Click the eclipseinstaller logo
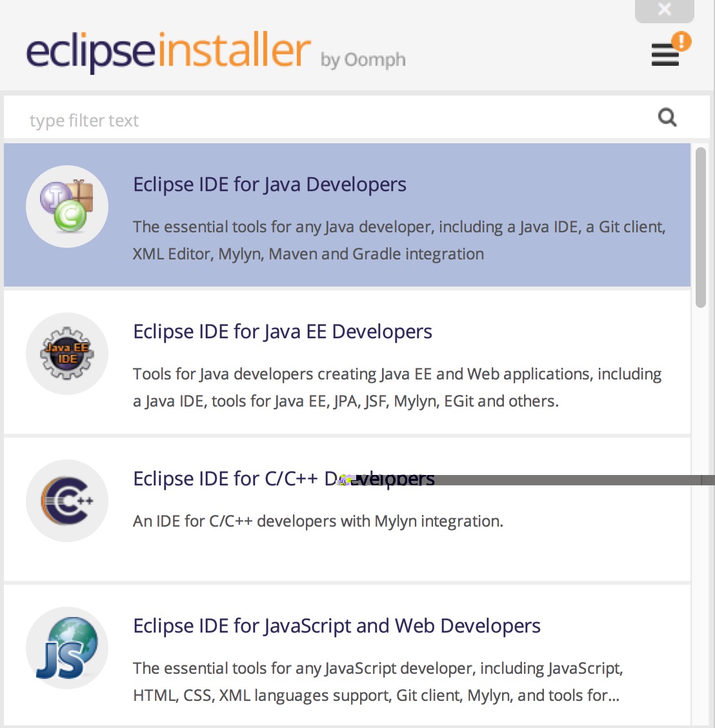This screenshot has width=715, height=728. point(168,52)
